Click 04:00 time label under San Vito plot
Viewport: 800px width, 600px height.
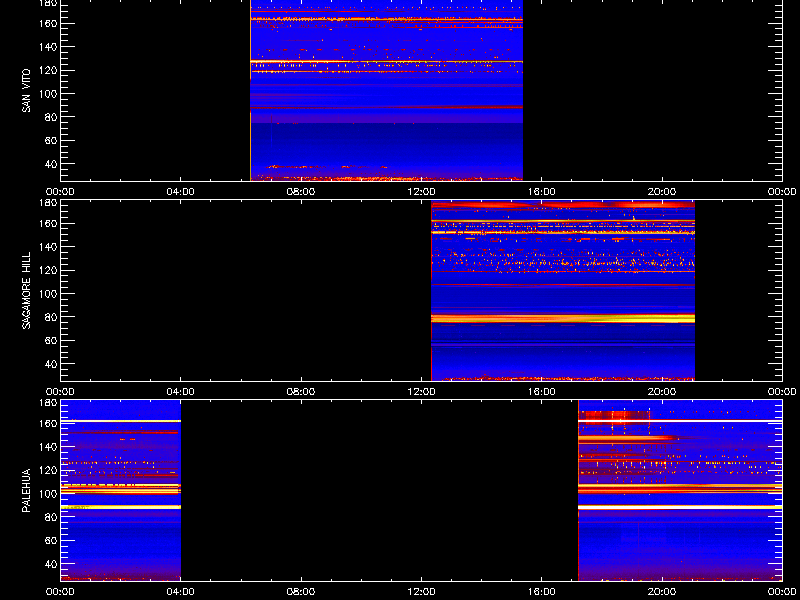(181, 192)
